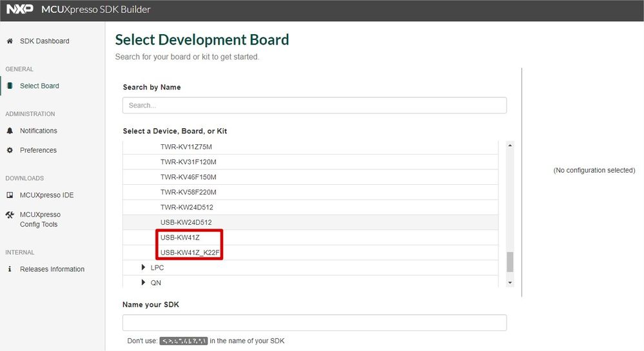644x351 pixels.
Task: Focus the Name your SDK field
Action: click(x=315, y=323)
